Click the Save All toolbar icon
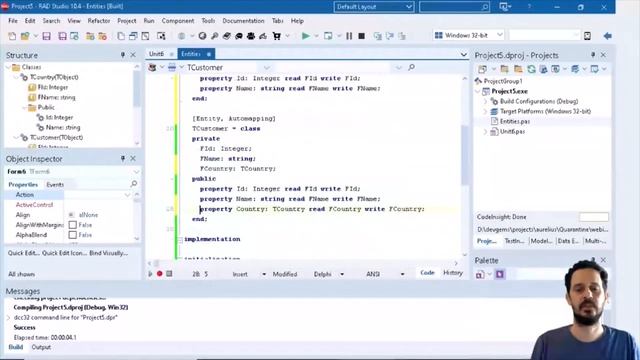Viewport: 640px width, 360px height. pyautogui.click(x=62, y=36)
